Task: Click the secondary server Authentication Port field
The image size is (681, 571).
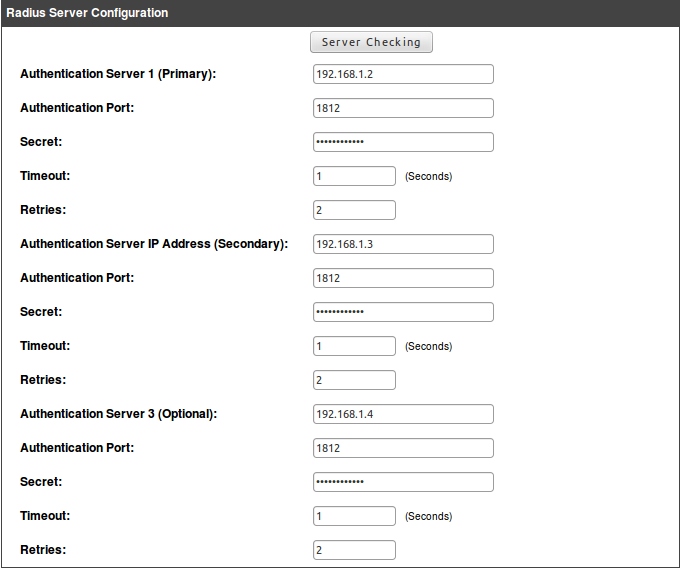Action: pos(403,278)
